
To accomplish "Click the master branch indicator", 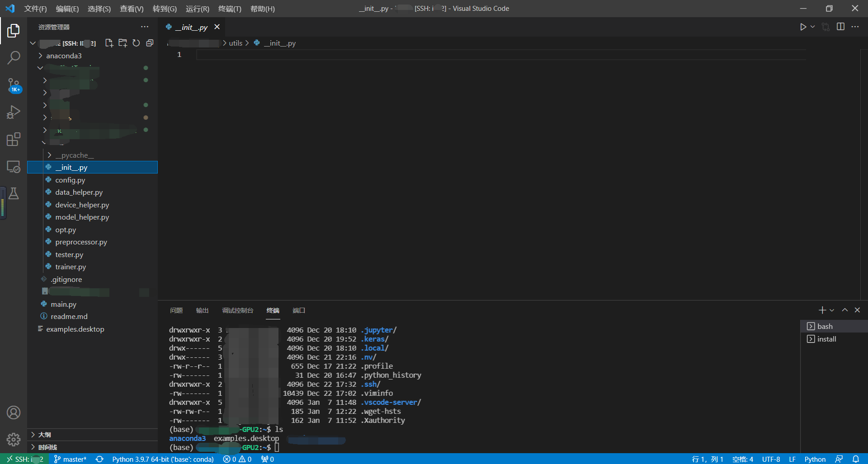I will coord(70,459).
